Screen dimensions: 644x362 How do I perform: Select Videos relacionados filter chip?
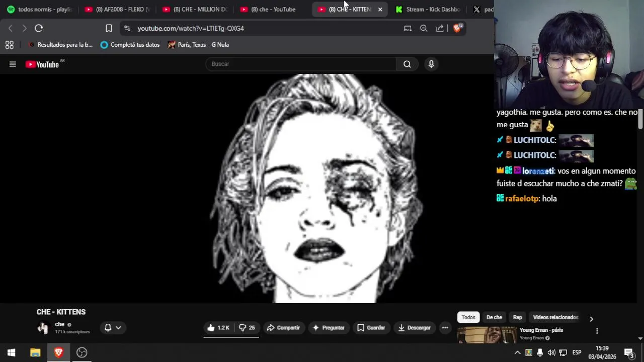point(555,317)
